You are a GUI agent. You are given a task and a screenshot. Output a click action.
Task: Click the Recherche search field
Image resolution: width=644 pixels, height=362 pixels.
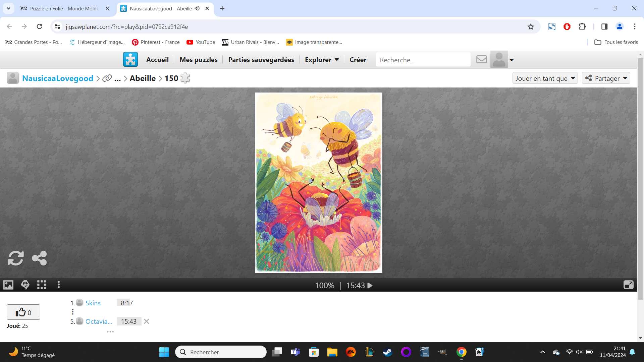click(423, 60)
